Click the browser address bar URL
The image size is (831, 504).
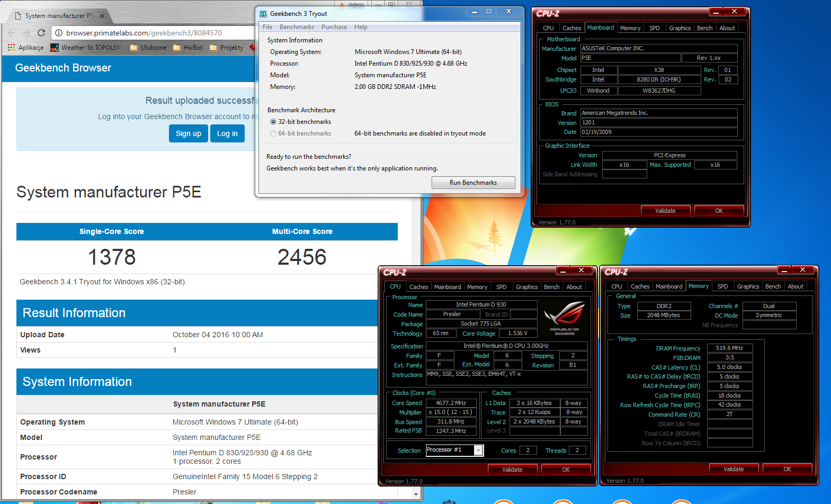pyautogui.click(x=144, y=33)
